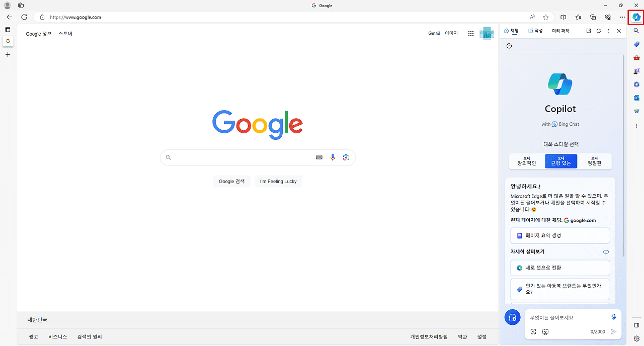Select 창의적인 conversation style

527,161
